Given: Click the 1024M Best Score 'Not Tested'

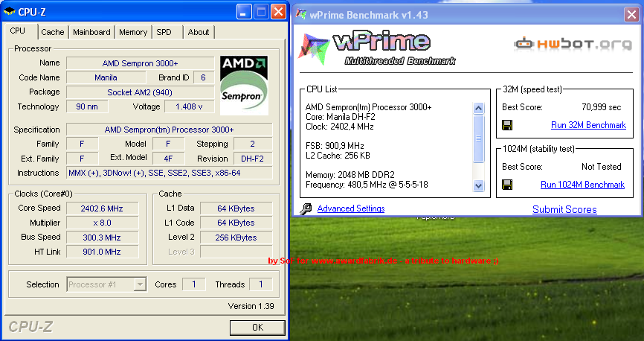Looking at the screenshot, I should (602, 167).
